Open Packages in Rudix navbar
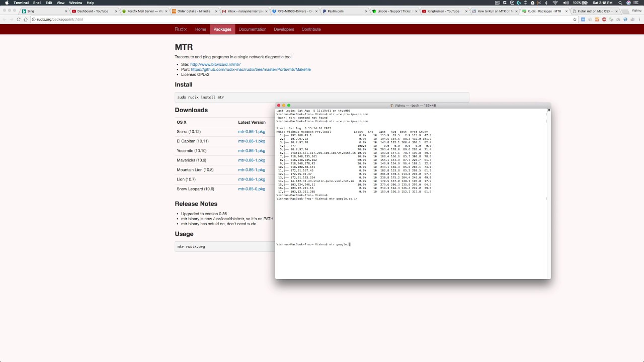The height and width of the screenshot is (362, 644). 222,29
